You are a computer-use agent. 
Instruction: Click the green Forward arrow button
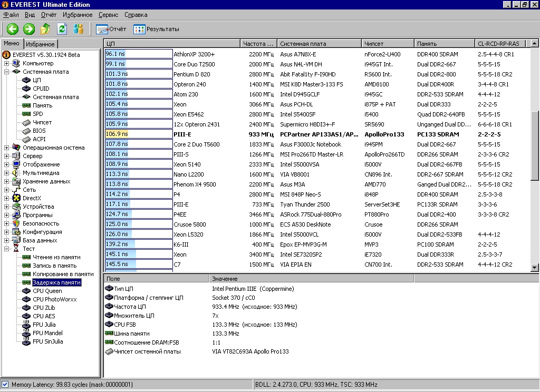pyautogui.click(x=29, y=29)
